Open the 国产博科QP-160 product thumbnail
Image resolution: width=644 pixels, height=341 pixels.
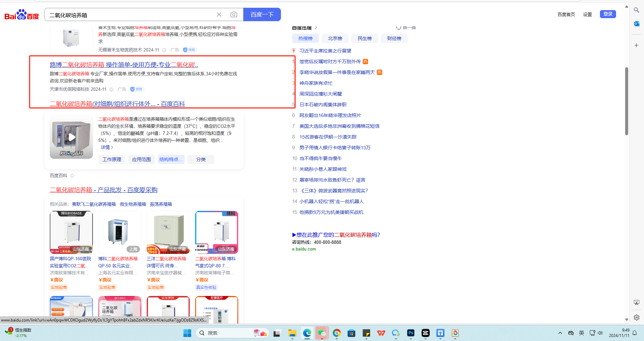[x=71, y=232]
